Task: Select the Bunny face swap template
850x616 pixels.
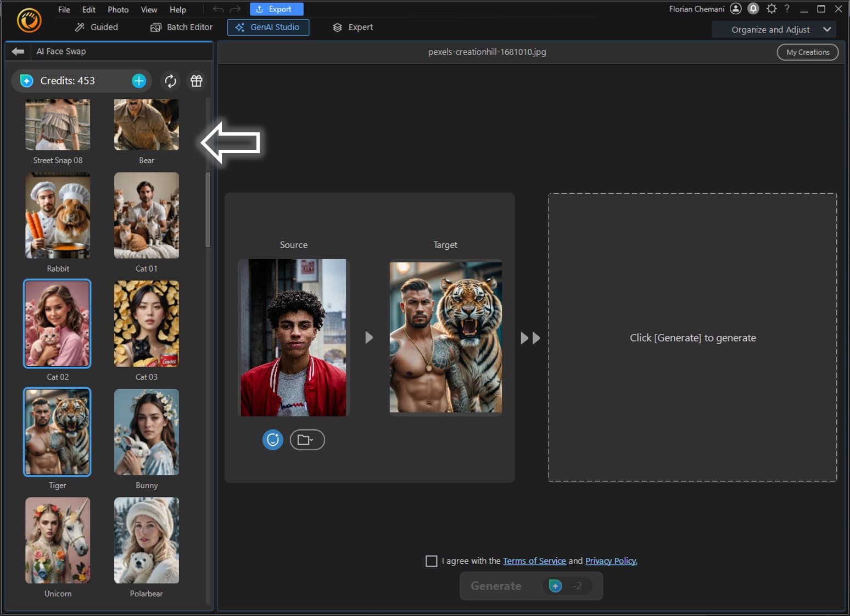Action: point(146,432)
